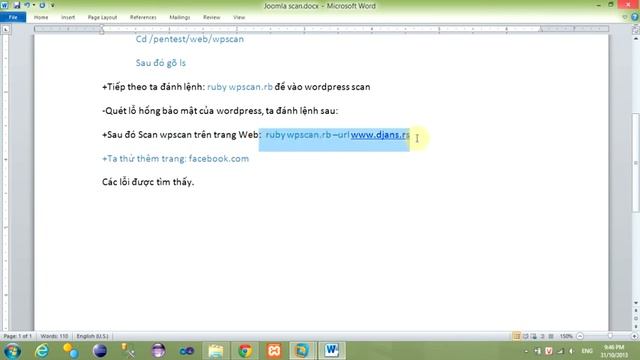The image size is (640, 360).
Task: Click the Select Browse Object button
Action: 636,318
